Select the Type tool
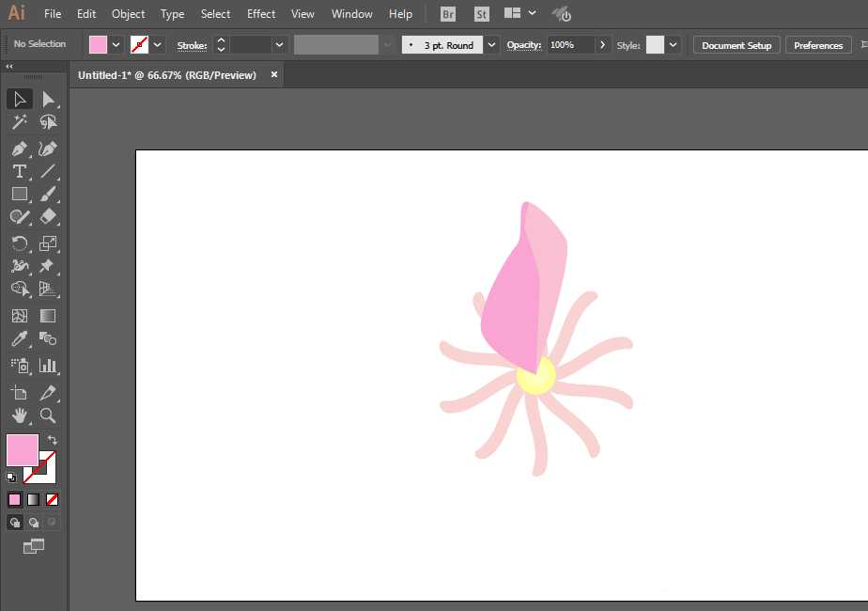Image resolution: width=868 pixels, height=611 pixels. point(19,171)
